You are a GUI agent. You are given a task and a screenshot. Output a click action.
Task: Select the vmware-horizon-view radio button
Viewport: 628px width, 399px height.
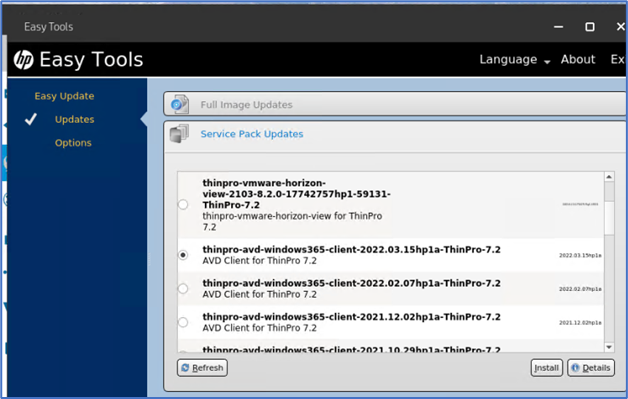pos(183,205)
